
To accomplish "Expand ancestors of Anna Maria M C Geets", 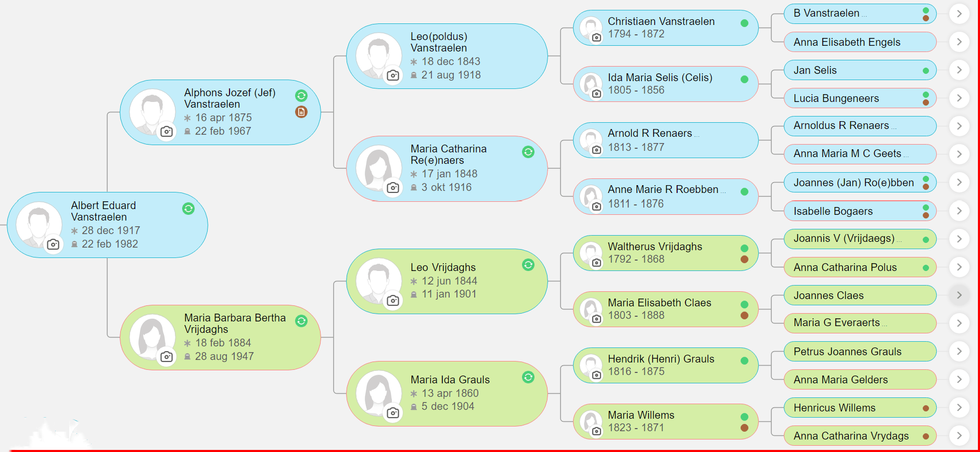I will pos(959,154).
